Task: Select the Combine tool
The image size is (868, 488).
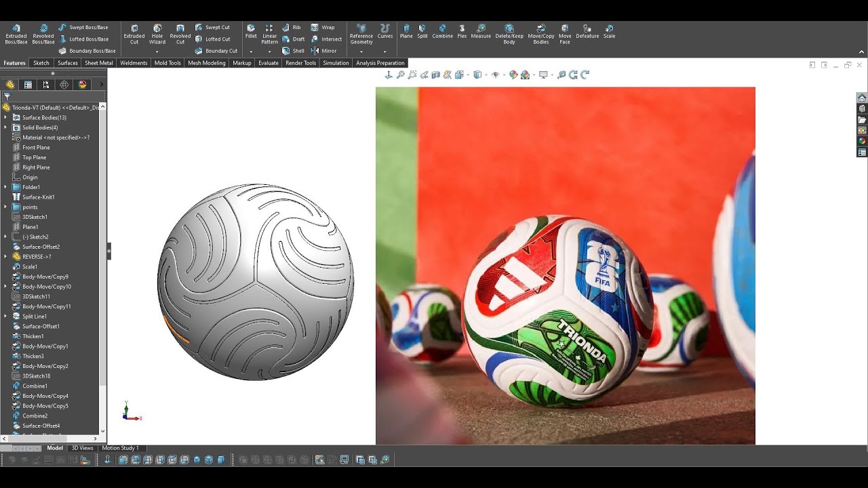Action: (x=442, y=31)
